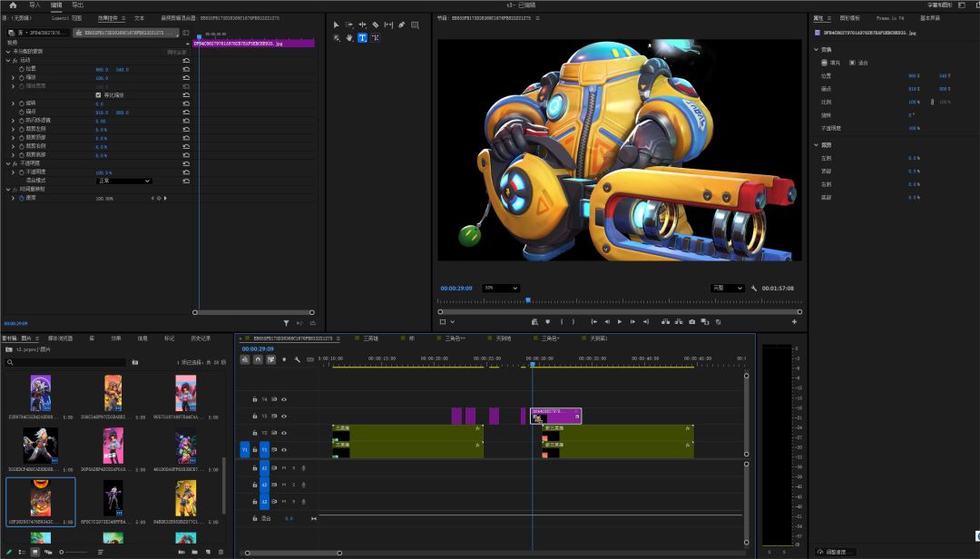Click the 媒体浏览器 Media Browser tab

[61, 338]
